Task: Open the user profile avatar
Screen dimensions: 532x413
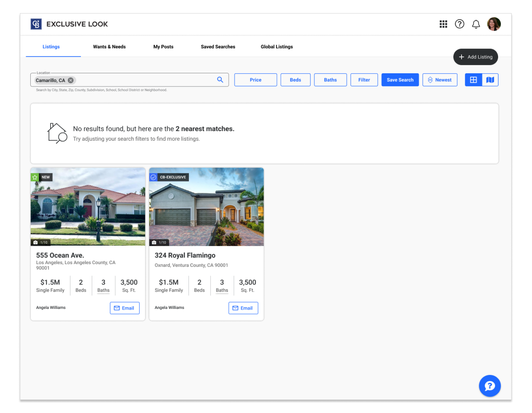Action: tap(494, 24)
